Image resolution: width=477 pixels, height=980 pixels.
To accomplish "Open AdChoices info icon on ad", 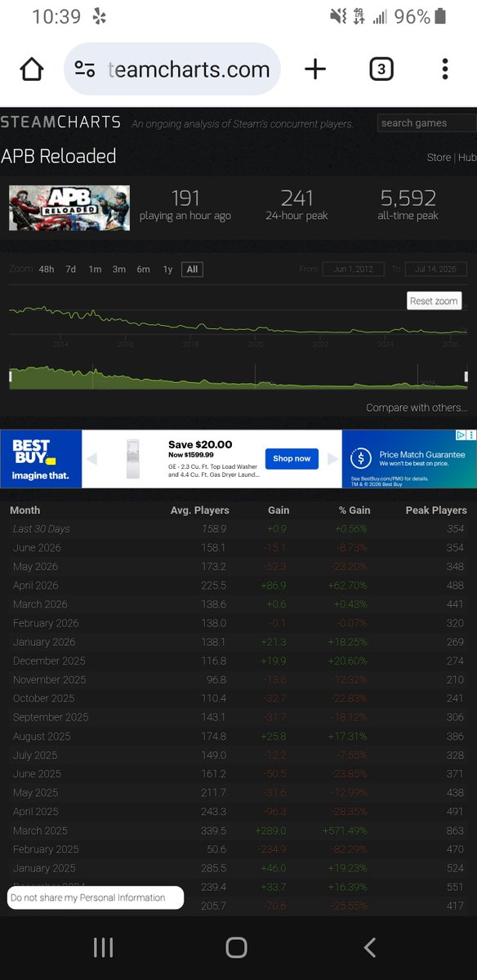I will [x=460, y=436].
